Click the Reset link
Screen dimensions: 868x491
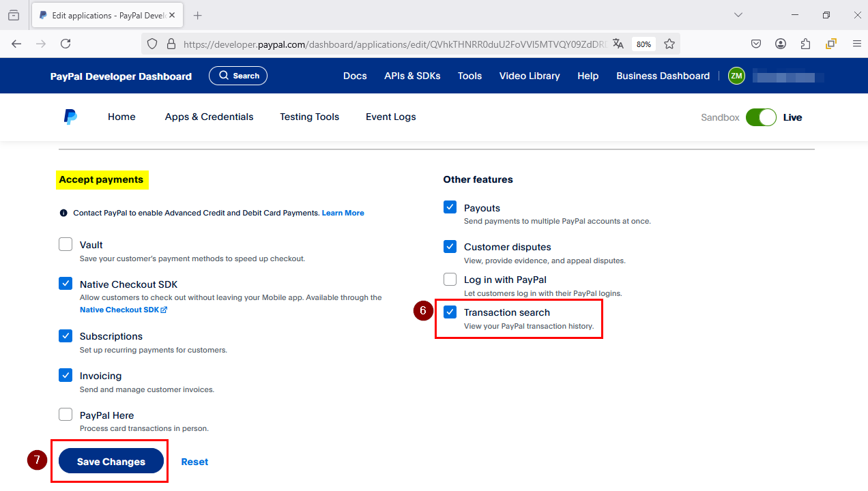click(194, 462)
